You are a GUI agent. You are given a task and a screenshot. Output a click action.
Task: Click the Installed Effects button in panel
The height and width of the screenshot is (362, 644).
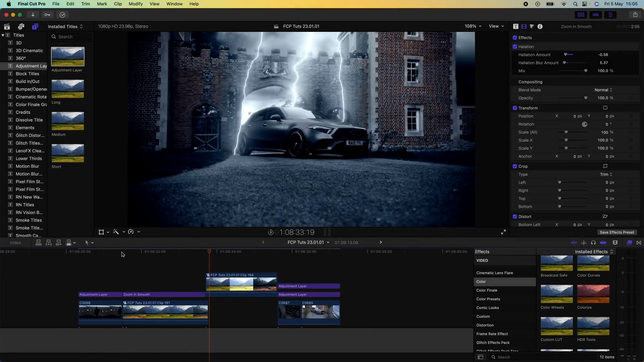(x=593, y=251)
